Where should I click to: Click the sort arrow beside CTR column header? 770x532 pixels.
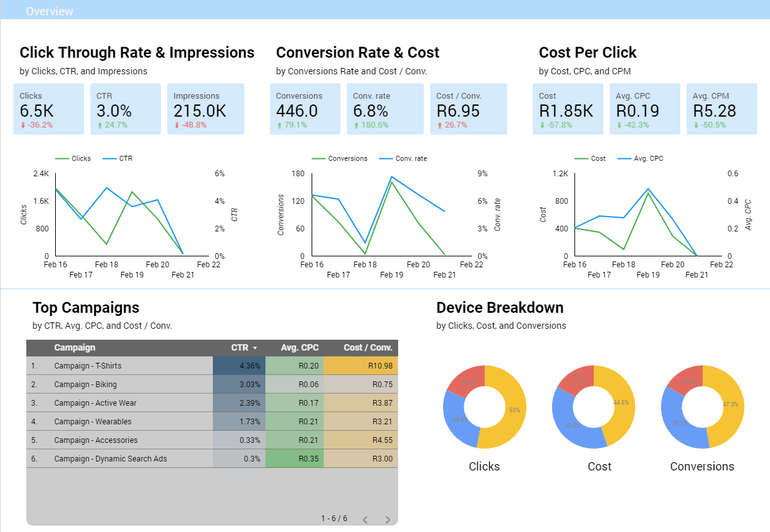(255, 348)
